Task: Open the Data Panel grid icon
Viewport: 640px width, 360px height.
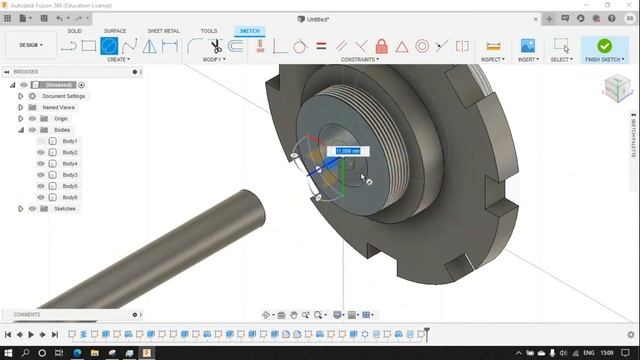Action: coord(7,18)
